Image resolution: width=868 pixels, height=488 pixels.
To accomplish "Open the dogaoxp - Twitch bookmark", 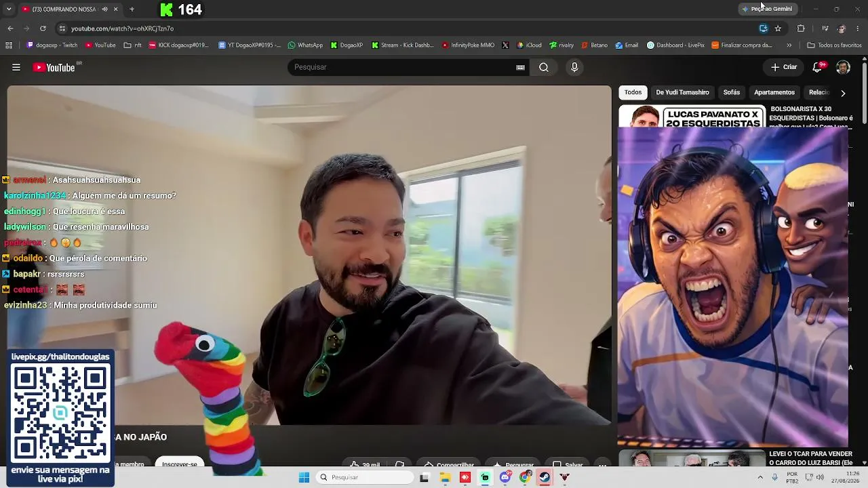I will pyautogui.click(x=52, y=45).
